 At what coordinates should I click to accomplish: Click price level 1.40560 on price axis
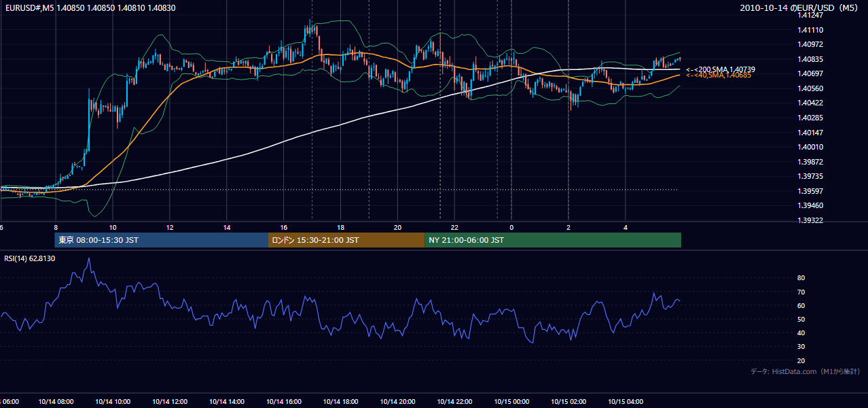coord(812,88)
